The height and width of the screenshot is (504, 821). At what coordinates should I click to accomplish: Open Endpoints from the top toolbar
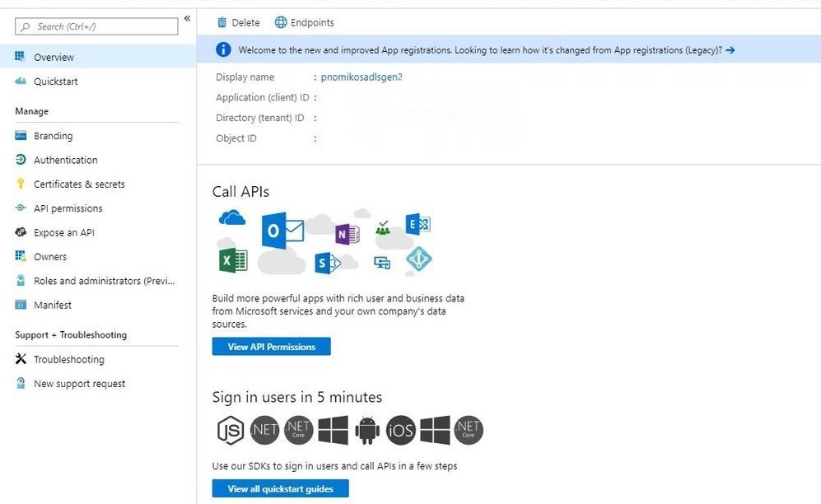[304, 22]
